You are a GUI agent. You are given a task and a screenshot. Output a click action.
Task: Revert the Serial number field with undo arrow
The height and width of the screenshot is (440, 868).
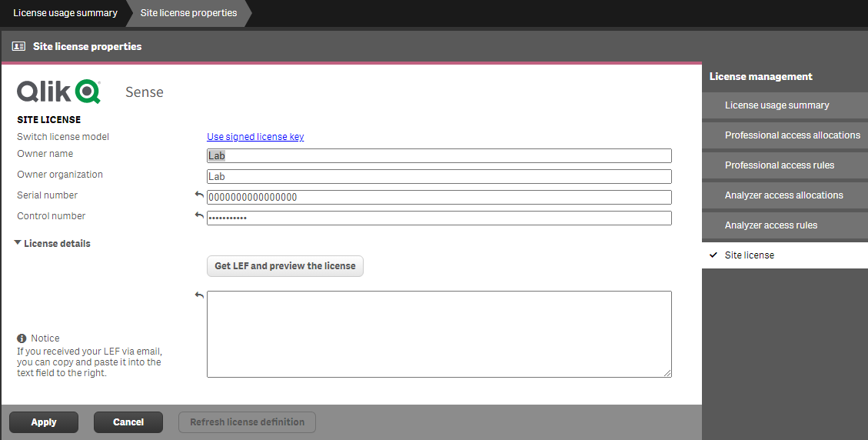[x=199, y=195]
